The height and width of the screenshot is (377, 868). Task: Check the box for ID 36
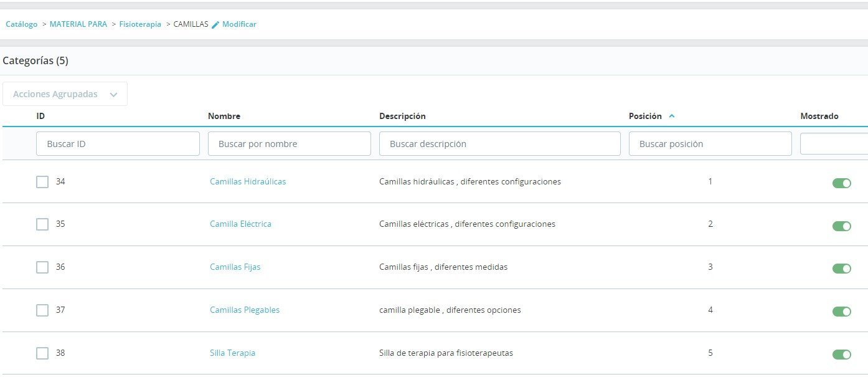[x=42, y=267]
